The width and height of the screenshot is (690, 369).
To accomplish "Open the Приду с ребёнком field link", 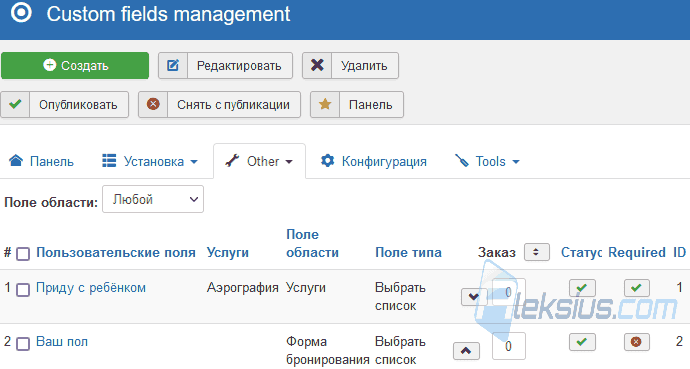I will 91,288.
